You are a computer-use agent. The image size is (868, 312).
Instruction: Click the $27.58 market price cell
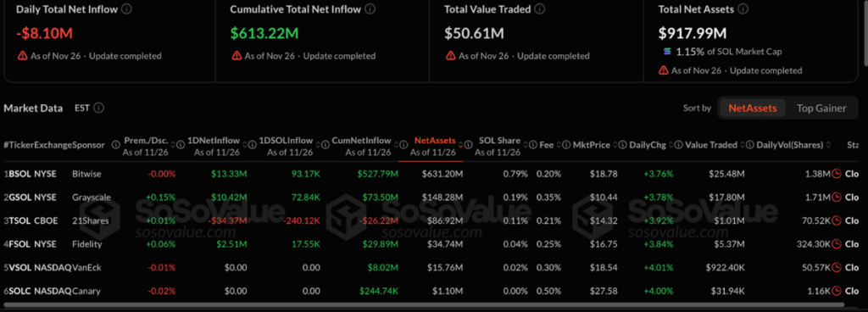pos(604,291)
